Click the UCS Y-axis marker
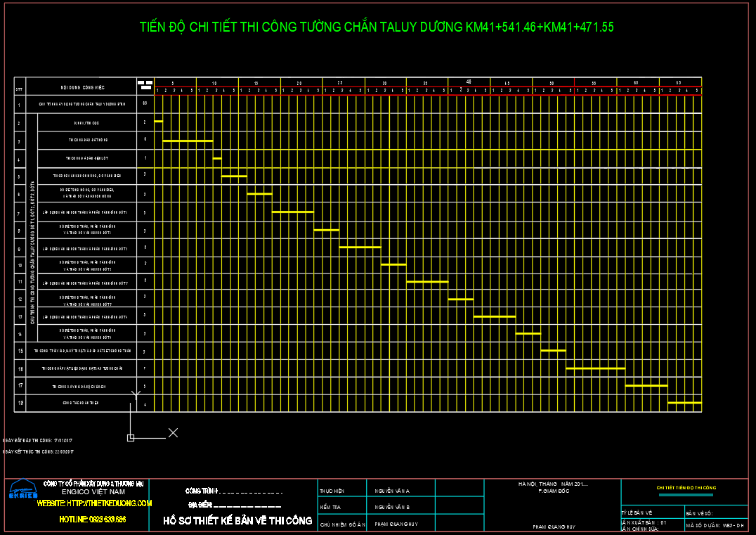The height and width of the screenshot is (535, 756). pyautogui.click(x=135, y=395)
